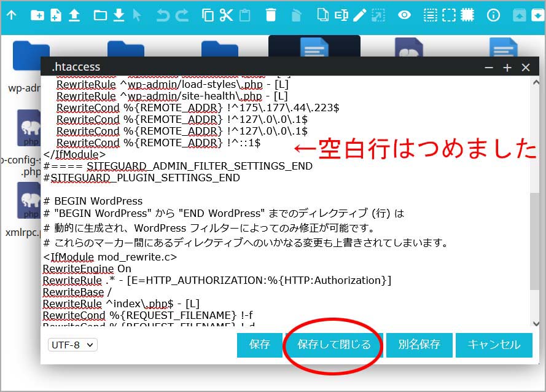Click the download toolbar icon
This screenshot has height=392, width=546.
point(119,15)
